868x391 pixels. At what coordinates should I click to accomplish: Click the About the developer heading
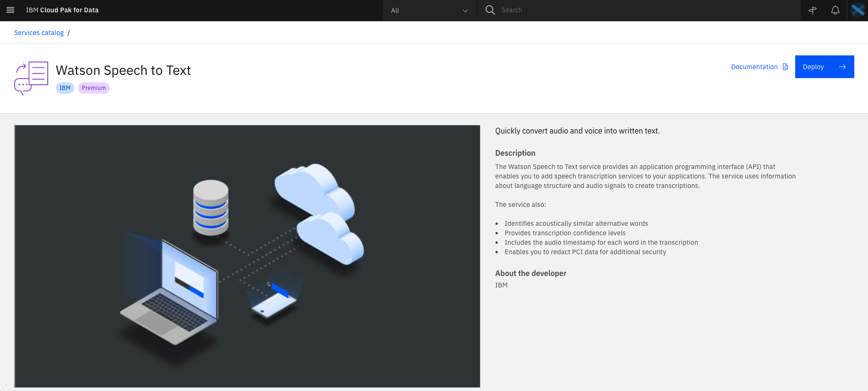[x=530, y=273]
